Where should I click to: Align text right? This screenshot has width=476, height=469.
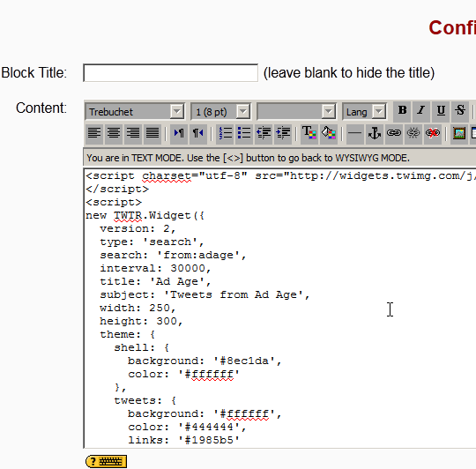coord(133,134)
